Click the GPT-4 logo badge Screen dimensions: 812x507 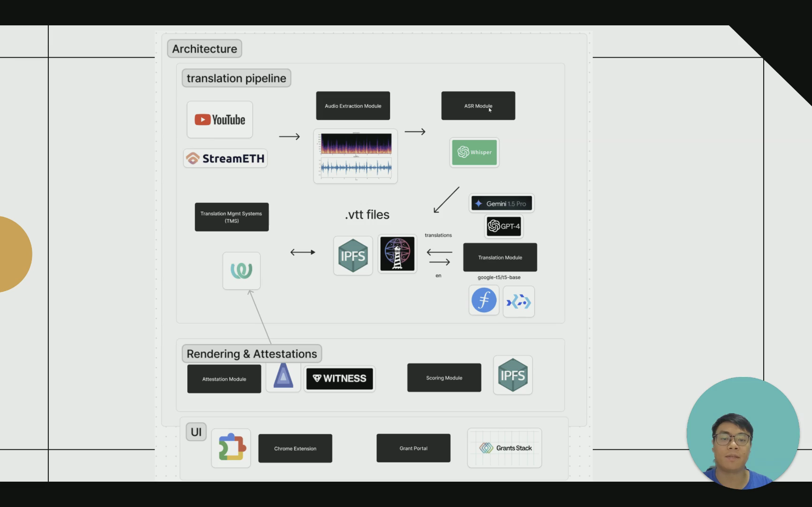point(504,226)
